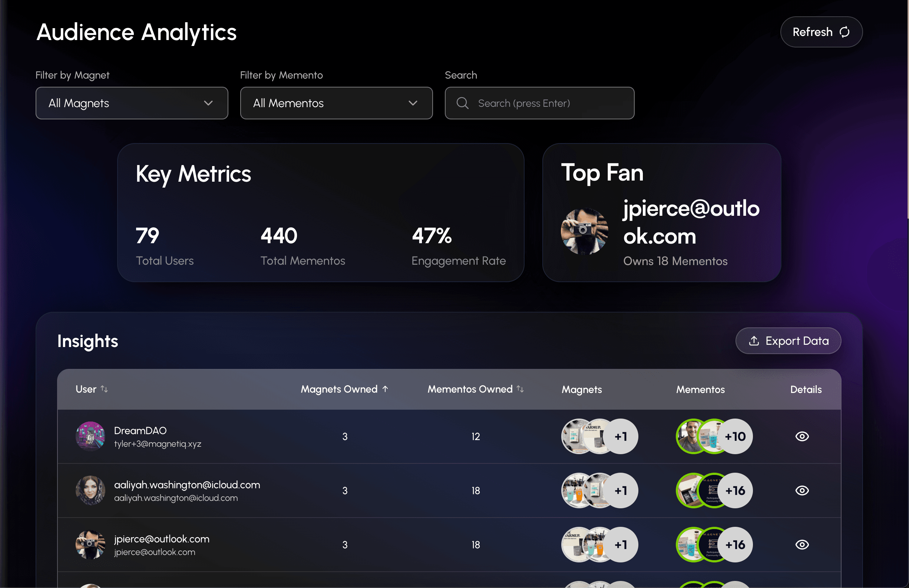909x588 pixels.
Task: View details eye icon for aaliyah.washington row
Action: [x=802, y=490]
